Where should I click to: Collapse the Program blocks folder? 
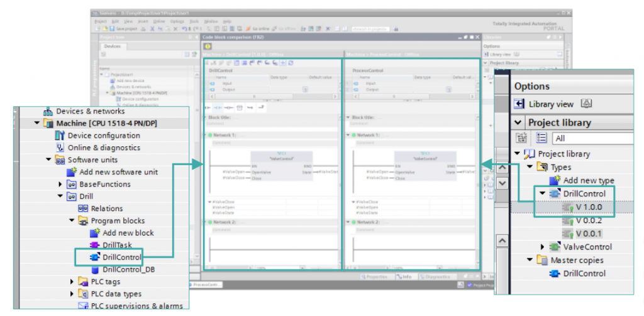click(x=72, y=221)
